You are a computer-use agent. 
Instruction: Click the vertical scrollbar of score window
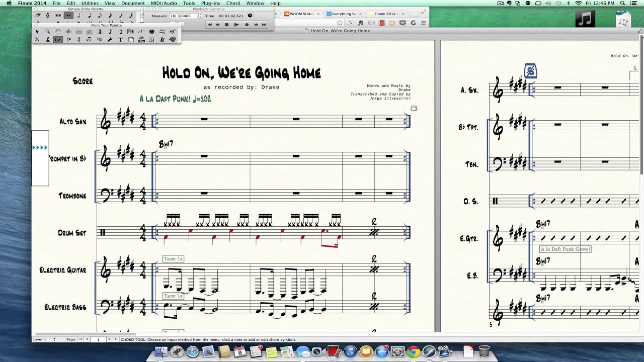pyautogui.click(x=641, y=106)
